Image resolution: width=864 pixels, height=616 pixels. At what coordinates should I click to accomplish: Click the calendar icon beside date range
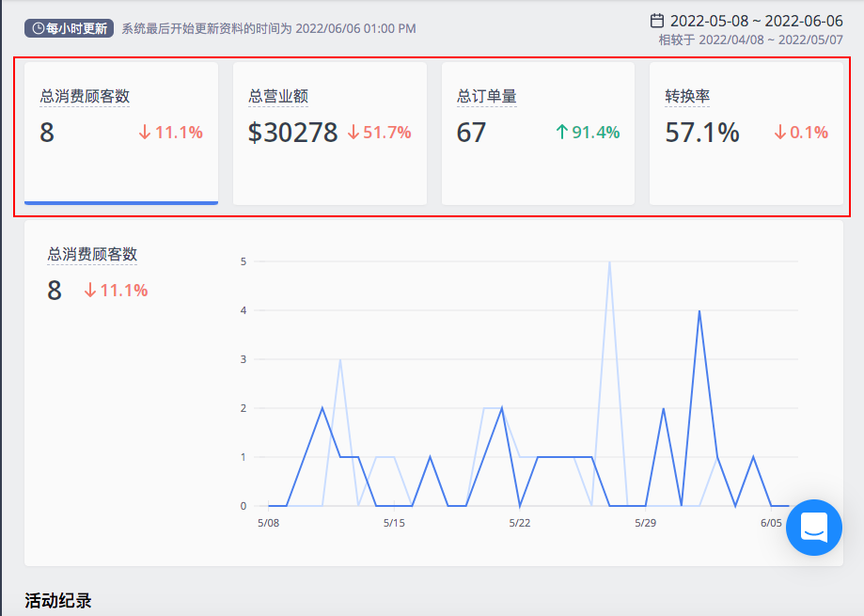[657, 21]
